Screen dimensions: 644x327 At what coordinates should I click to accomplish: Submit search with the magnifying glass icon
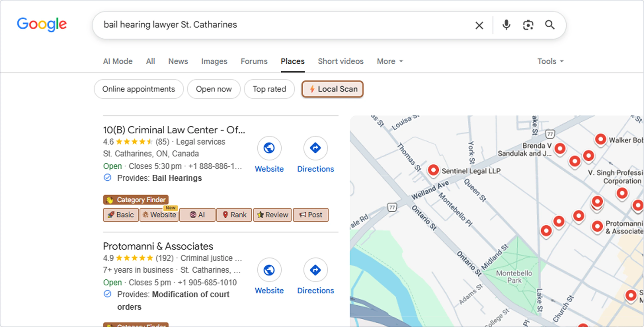click(x=550, y=25)
